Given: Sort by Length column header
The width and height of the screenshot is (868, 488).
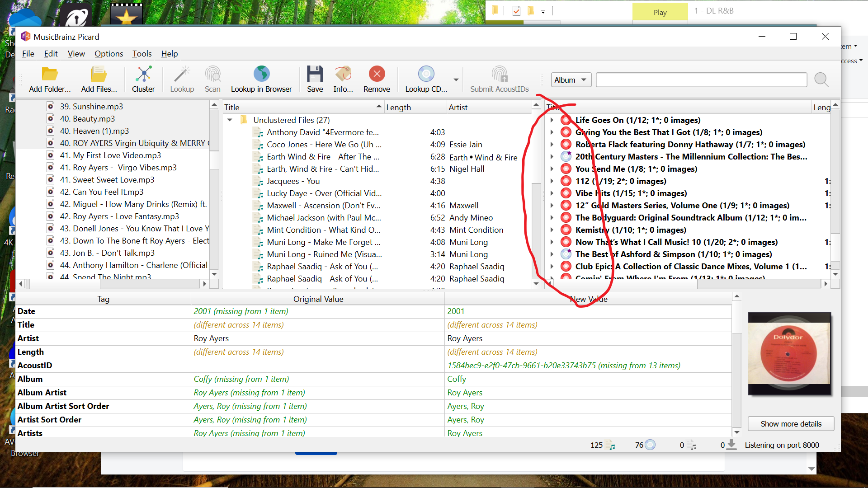Looking at the screenshot, I should tap(415, 108).
